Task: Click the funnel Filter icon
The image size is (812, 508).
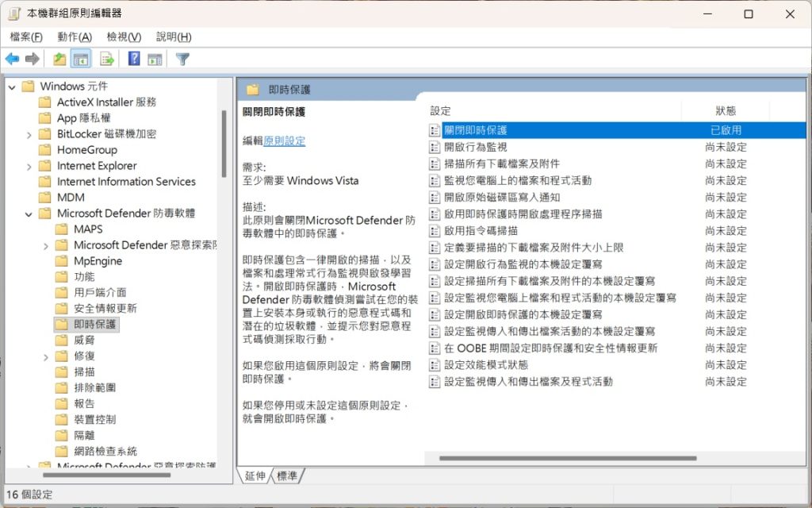Action: click(x=182, y=59)
